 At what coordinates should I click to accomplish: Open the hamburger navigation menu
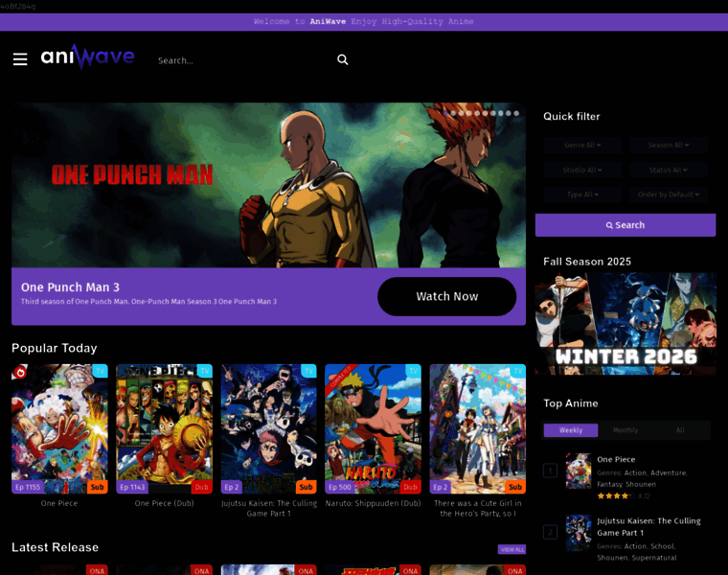pos(20,59)
